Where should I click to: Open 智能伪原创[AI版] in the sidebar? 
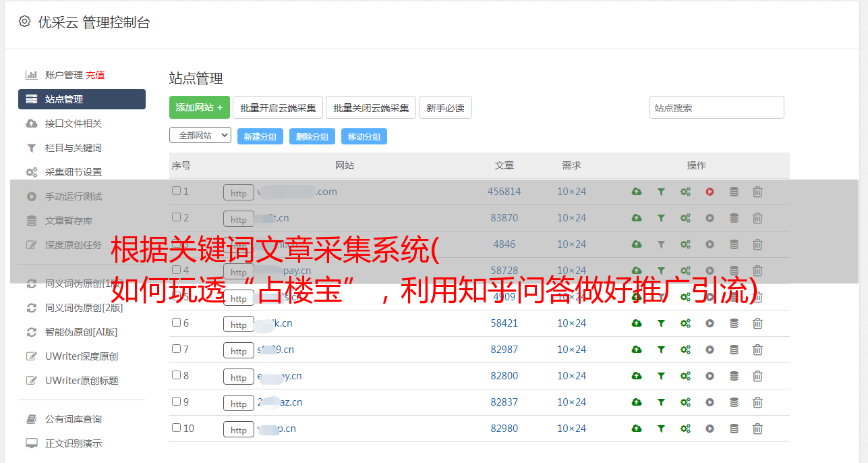click(x=82, y=332)
